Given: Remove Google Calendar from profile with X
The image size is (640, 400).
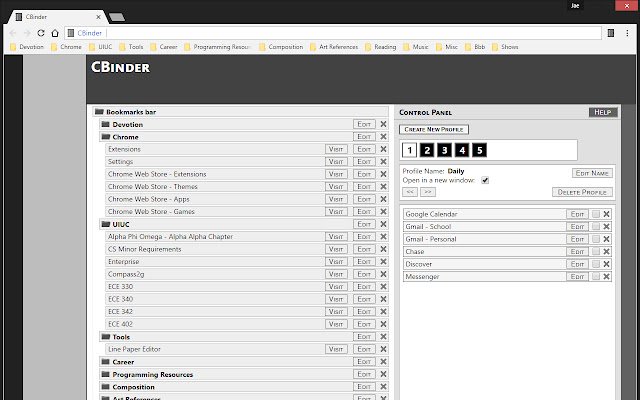Looking at the screenshot, I should click(x=607, y=214).
